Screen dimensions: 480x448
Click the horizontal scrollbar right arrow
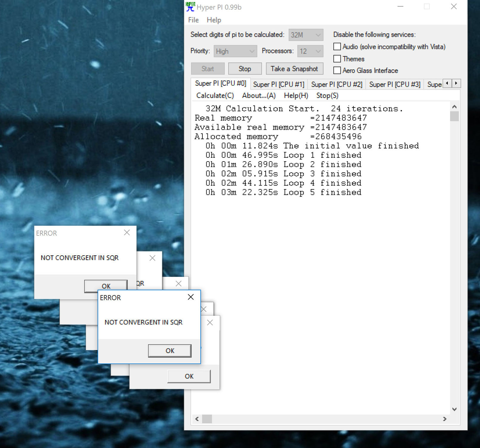click(x=444, y=419)
